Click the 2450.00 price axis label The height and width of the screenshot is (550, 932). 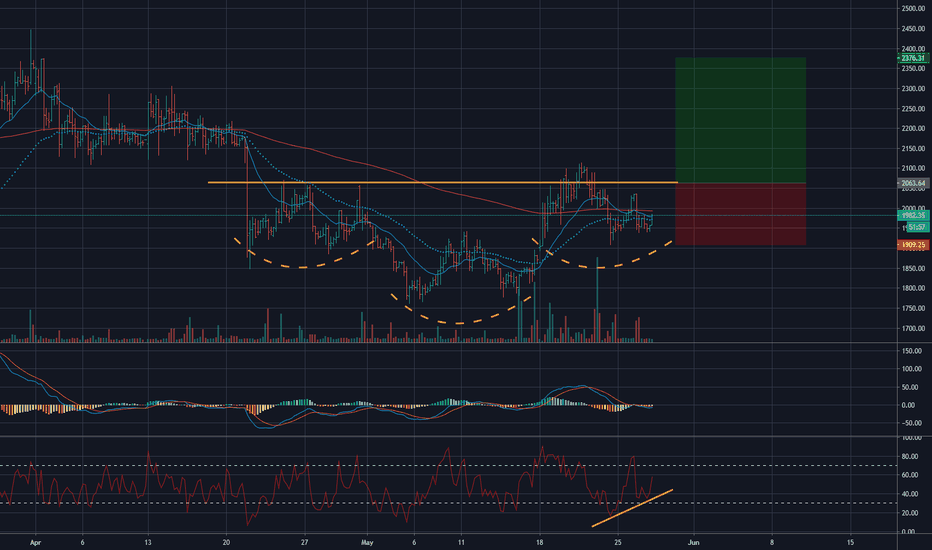click(913, 29)
